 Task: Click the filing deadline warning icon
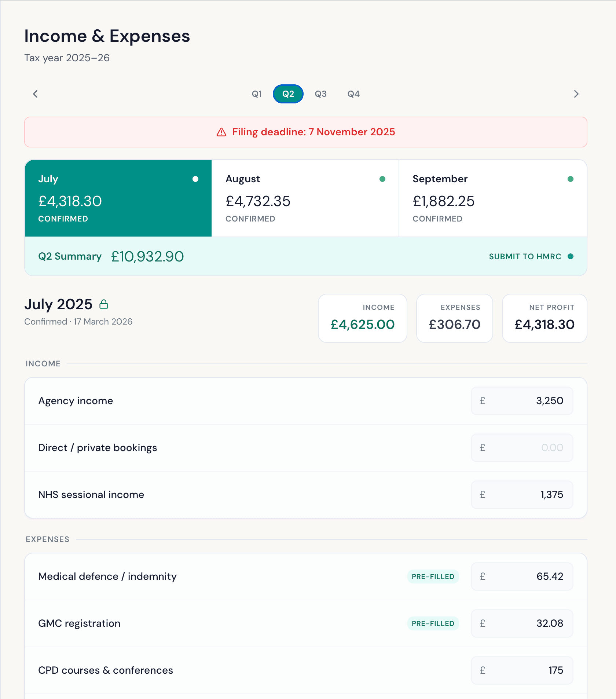[221, 132]
